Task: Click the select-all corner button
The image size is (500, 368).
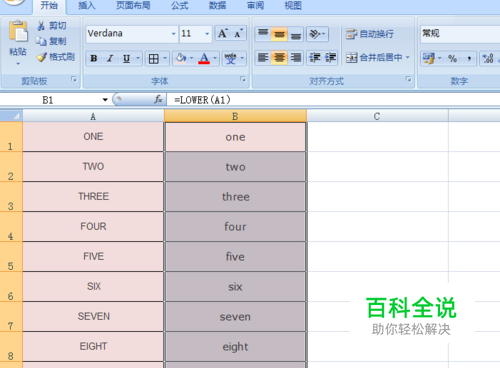Action: click(11, 116)
